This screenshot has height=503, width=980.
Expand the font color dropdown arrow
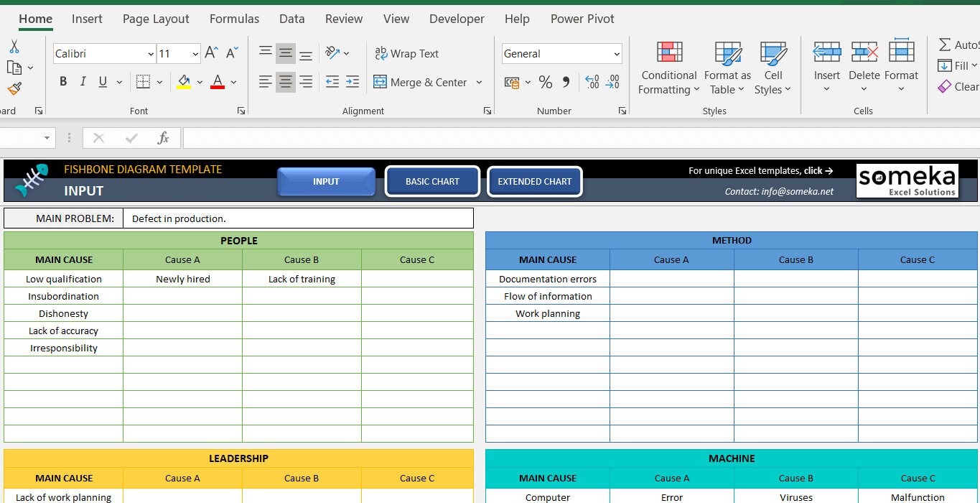click(233, 83)
